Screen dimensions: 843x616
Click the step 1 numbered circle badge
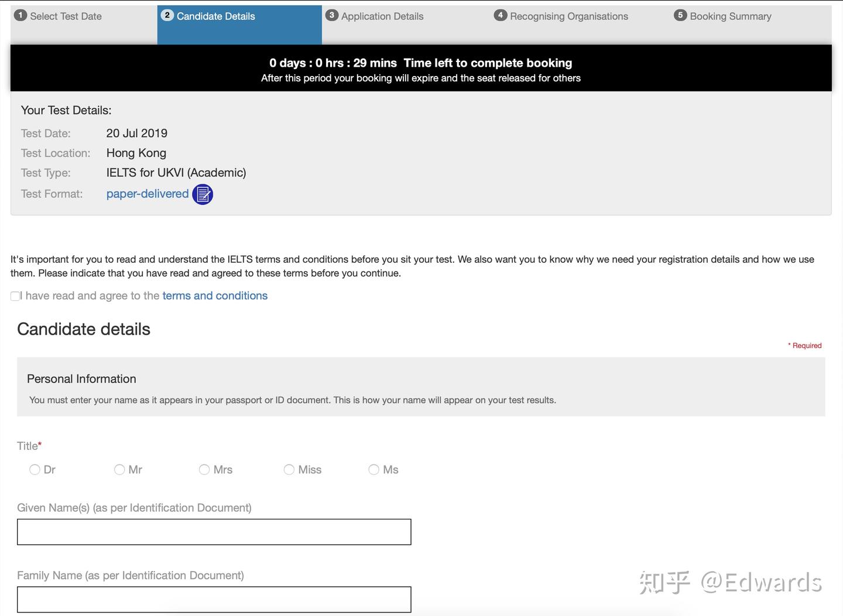tap(21, 16)
